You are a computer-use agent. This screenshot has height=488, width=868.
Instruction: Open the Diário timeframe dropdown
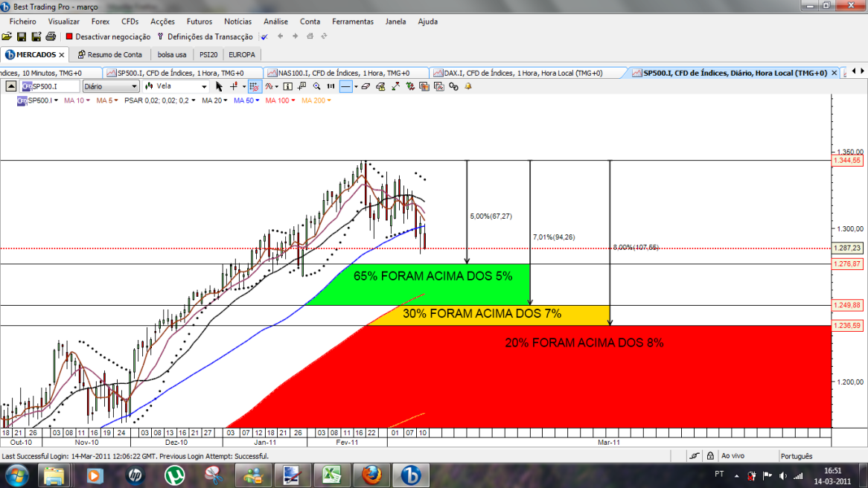111,86
